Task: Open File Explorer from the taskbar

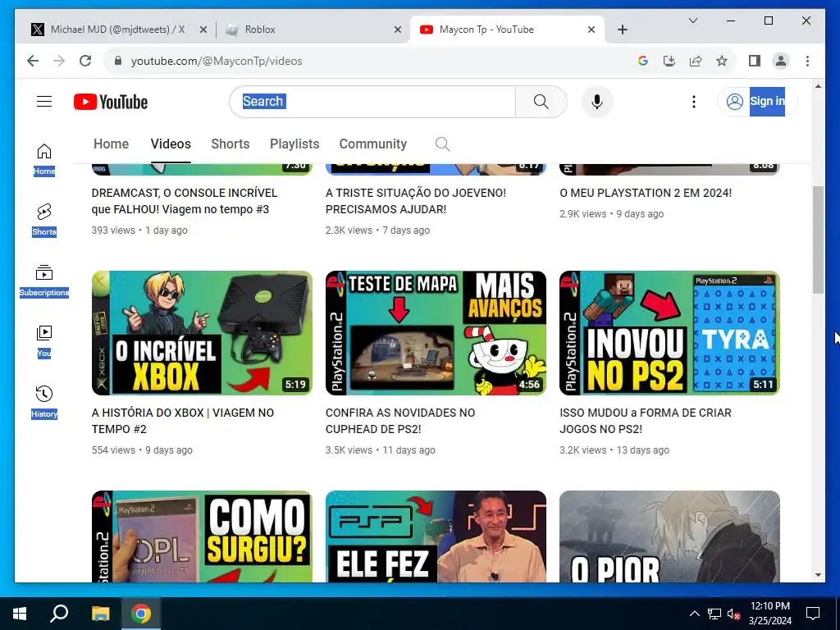Action: (x=100, y=614)
